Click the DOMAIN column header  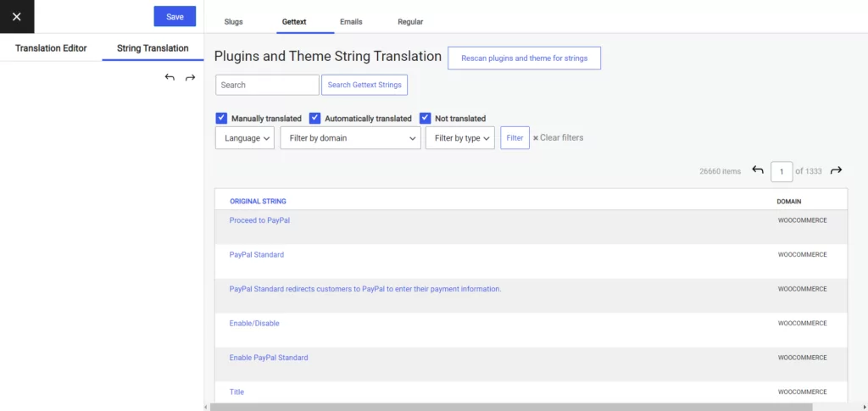coord(789,202)
